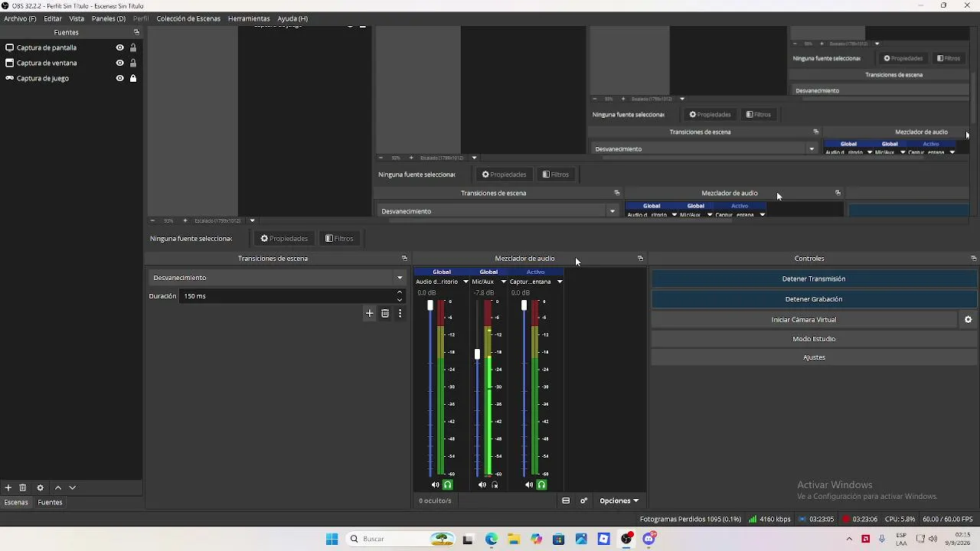Click Detener Transmisión button

click(814, 279)
